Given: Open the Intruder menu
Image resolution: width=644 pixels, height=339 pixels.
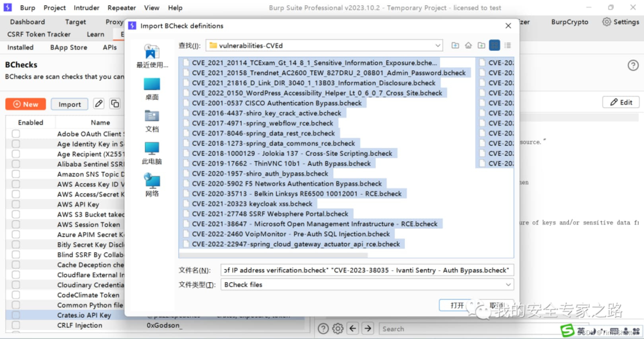Looking at the screenshot, I should 86,8.
